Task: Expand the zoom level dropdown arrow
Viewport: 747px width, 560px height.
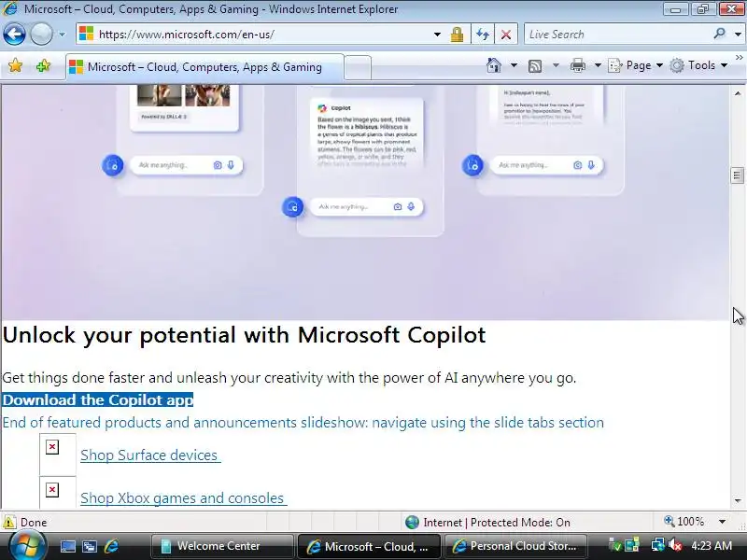Action: [x=722, y=522]
